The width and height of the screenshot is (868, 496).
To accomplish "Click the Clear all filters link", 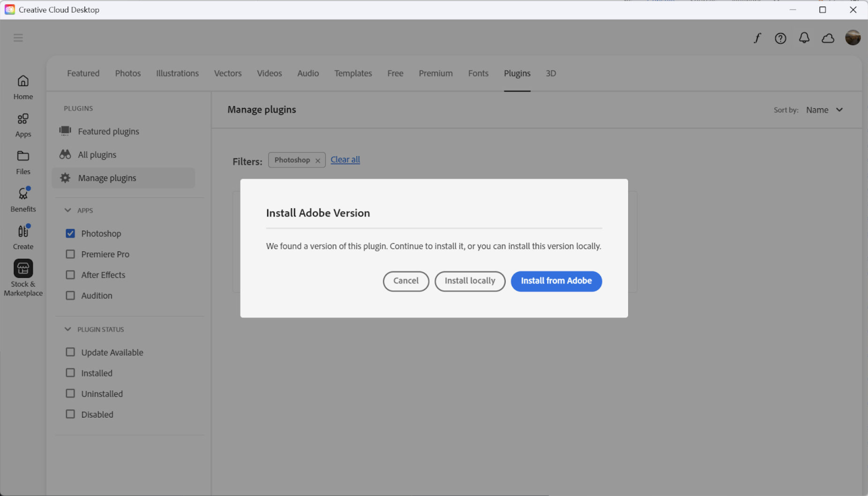I will [x=345, y=159].
